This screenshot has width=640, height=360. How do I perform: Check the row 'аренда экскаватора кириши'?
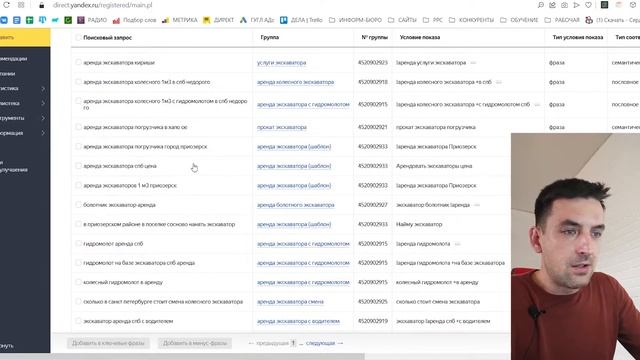pyautogui.click(x=78, y=62)
